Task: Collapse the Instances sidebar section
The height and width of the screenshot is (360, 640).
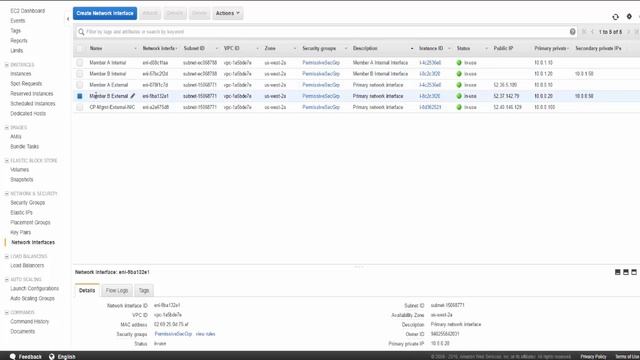Action: coord(7,64)
